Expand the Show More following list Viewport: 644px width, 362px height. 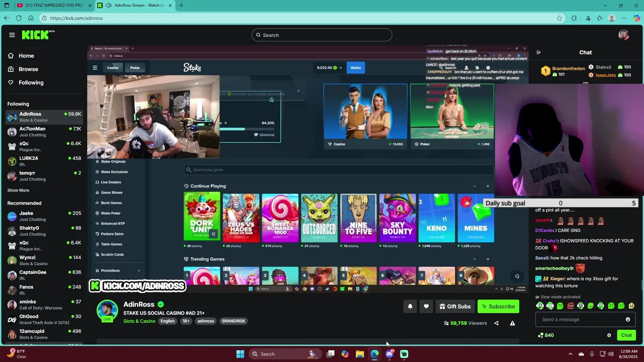pos(18,191)
